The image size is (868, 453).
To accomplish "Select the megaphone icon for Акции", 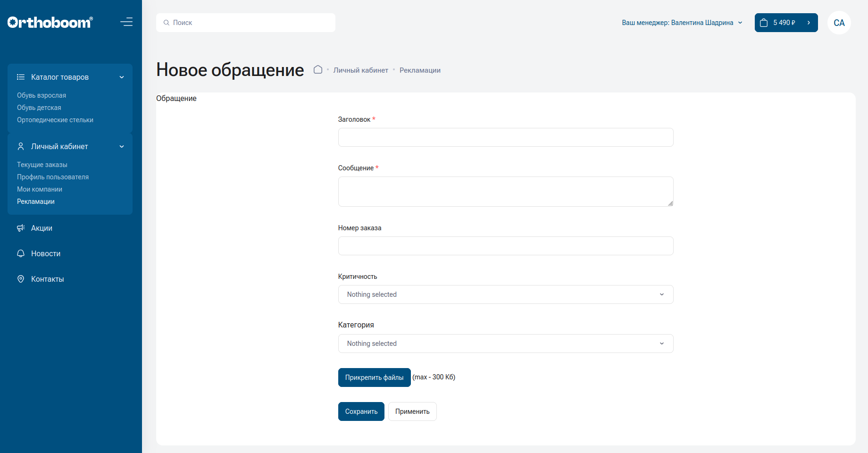I will 20,228.
